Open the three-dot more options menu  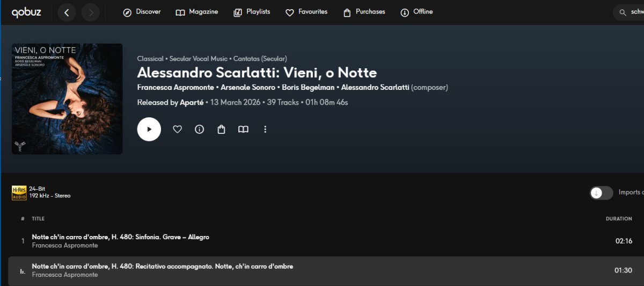(265, 129)
